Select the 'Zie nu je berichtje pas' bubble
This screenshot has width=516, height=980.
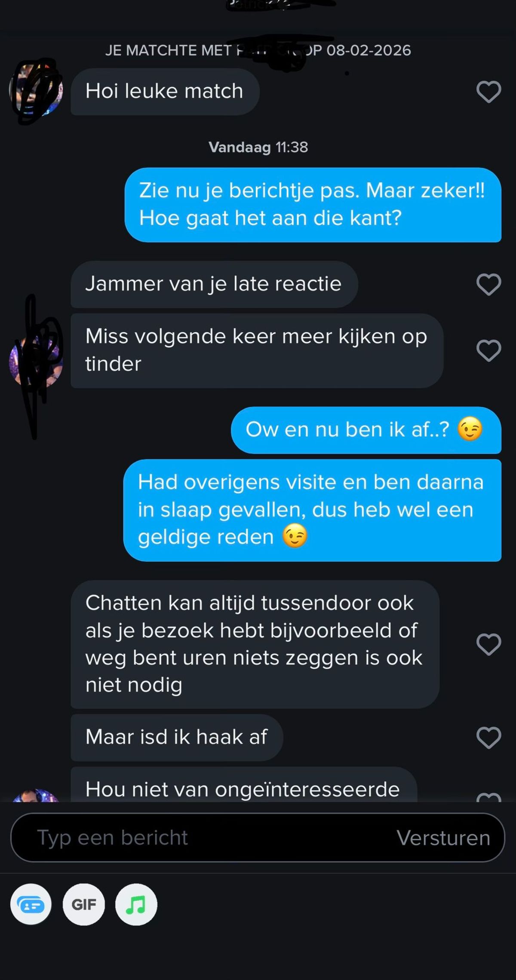313,205
